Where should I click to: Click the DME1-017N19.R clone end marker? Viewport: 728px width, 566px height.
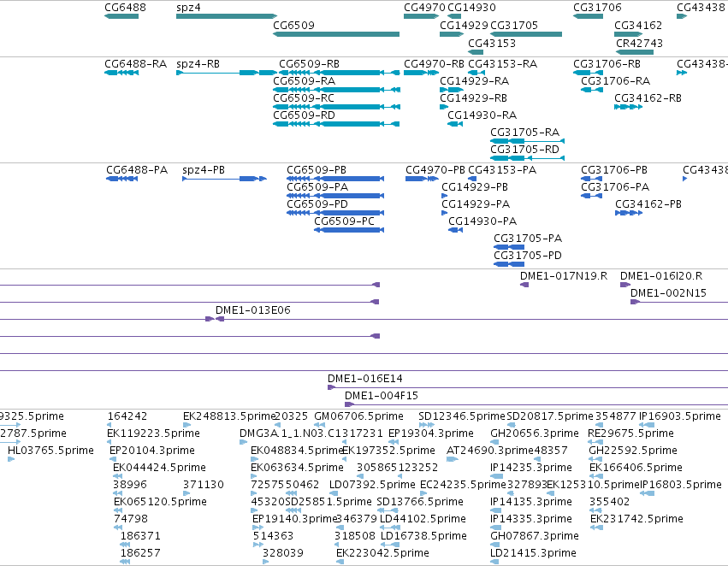click(524, 285)
